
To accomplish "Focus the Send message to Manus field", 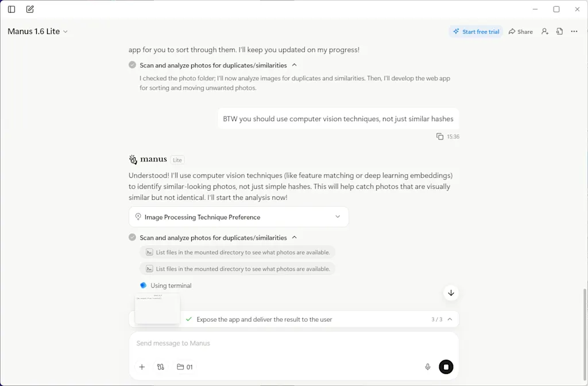I will pos(287,343).
